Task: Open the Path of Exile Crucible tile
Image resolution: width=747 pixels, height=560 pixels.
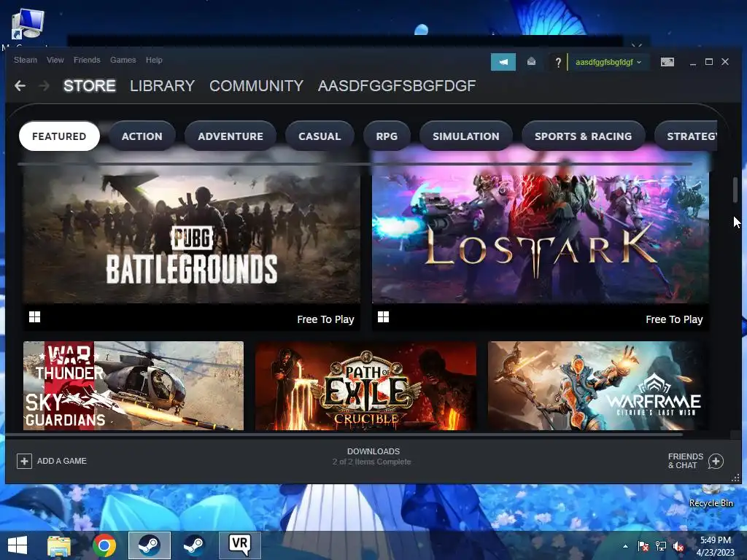Action: tap(366, 386)
